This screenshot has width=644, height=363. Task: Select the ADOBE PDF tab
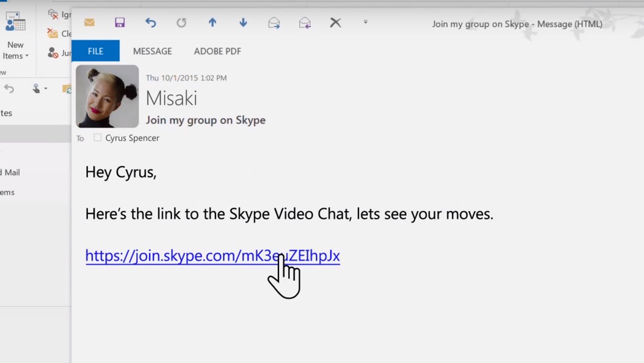coord(217,51)
